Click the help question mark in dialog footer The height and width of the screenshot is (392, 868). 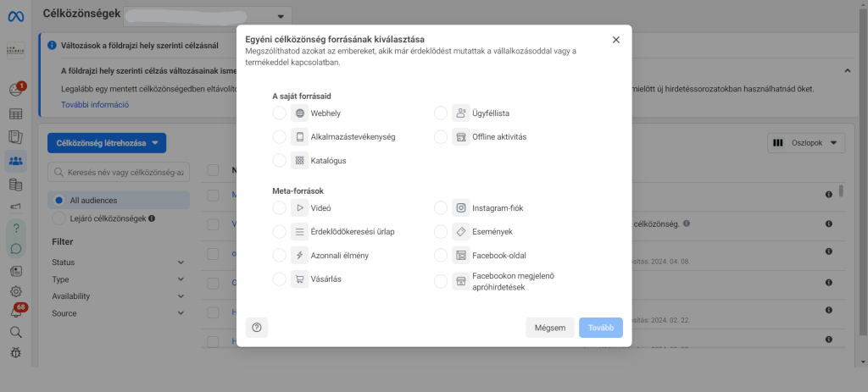coord(256,328)
